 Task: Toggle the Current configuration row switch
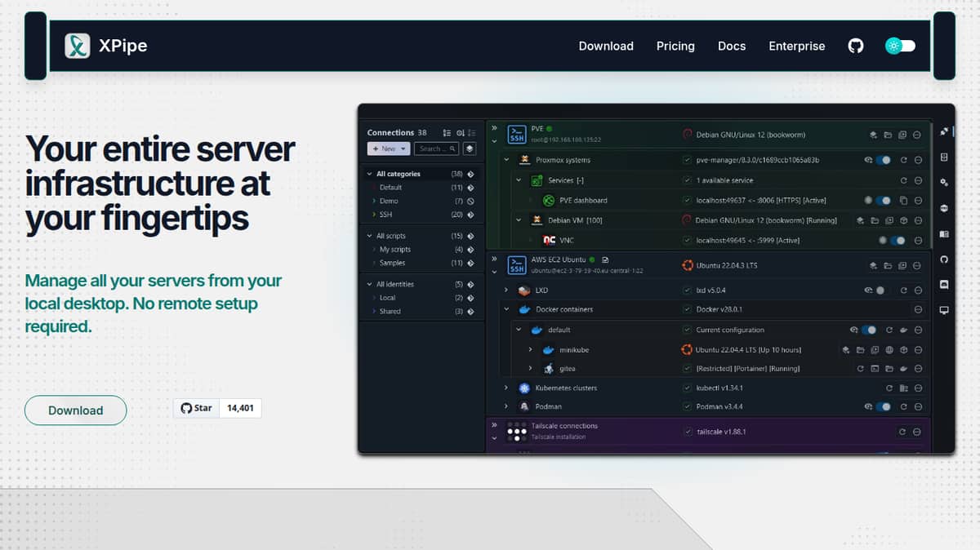point(869,330)
